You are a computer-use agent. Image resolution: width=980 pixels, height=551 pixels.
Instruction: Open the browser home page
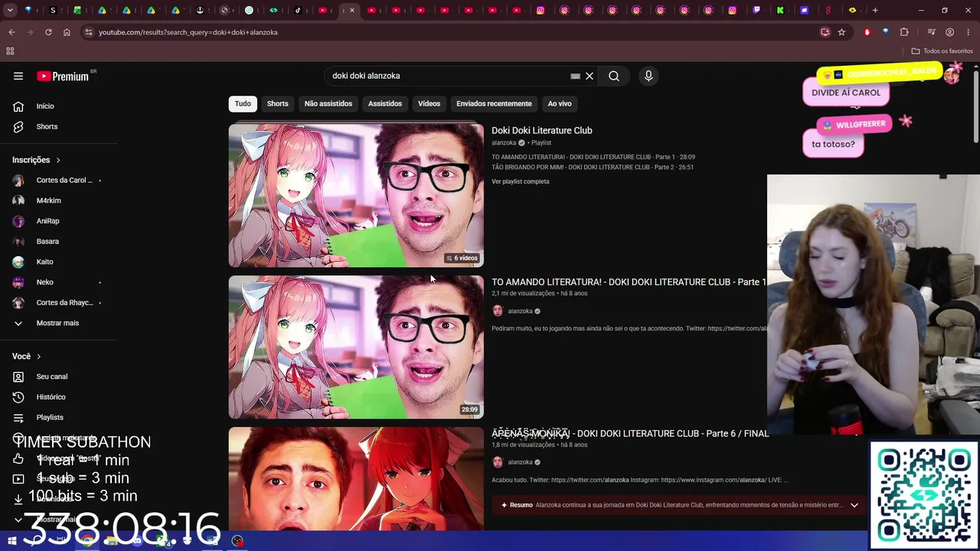click(67, 32)
